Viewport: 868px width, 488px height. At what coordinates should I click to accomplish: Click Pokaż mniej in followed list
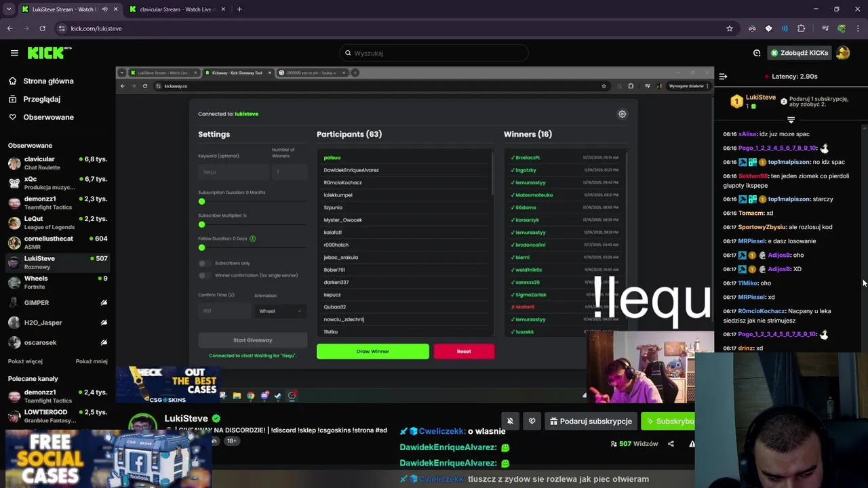coord(92,361)
